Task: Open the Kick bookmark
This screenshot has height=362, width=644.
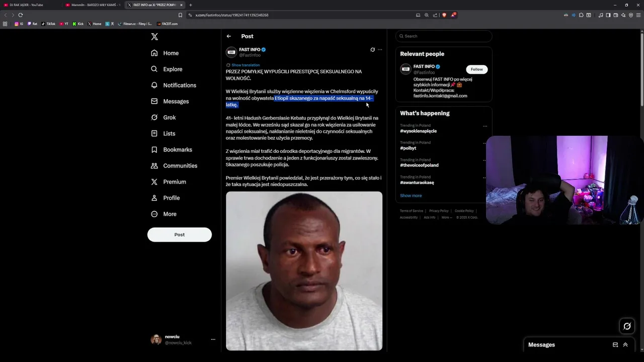Action: 78,24
